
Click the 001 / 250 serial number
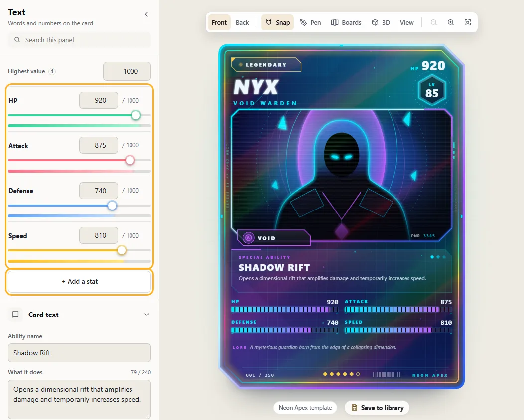coord(260,375)
